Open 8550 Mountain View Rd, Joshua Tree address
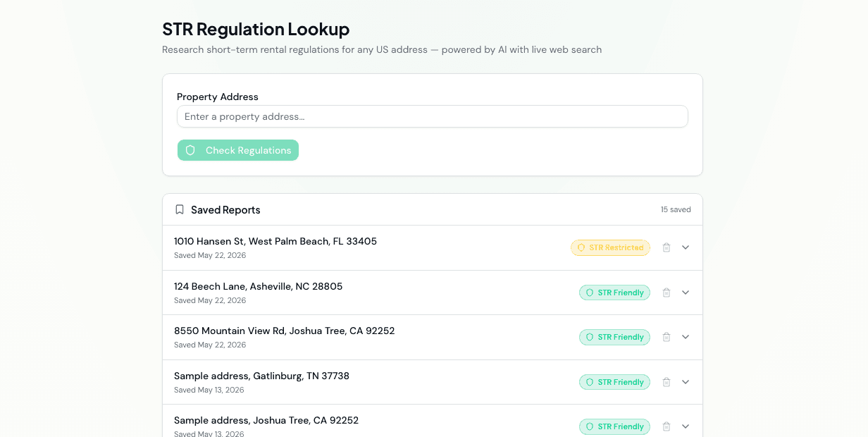Image resolution: width=868 pixels, height=437 pixels. coord(285,331)
